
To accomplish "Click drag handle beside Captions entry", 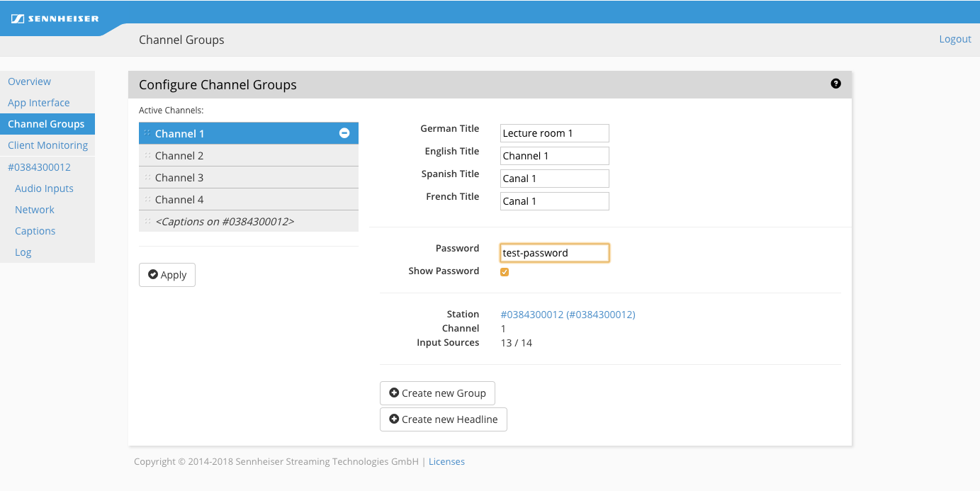I will point(147,222).
